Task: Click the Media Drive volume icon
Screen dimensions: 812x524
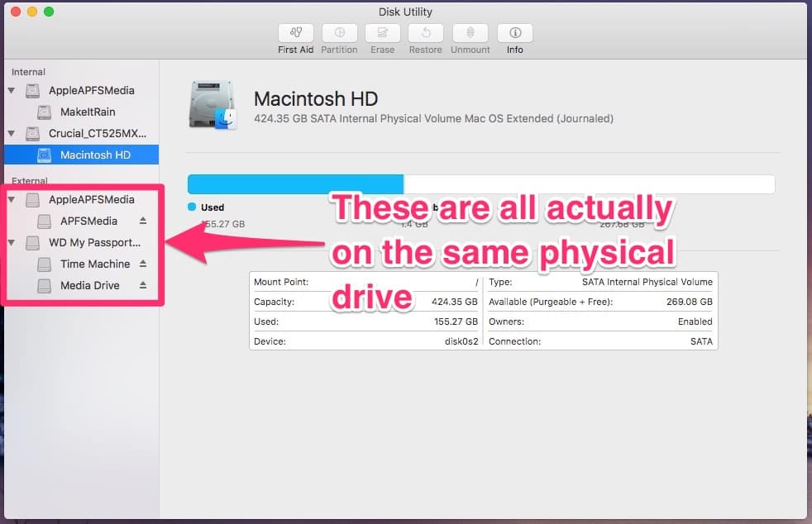Action: click(45, 285)
